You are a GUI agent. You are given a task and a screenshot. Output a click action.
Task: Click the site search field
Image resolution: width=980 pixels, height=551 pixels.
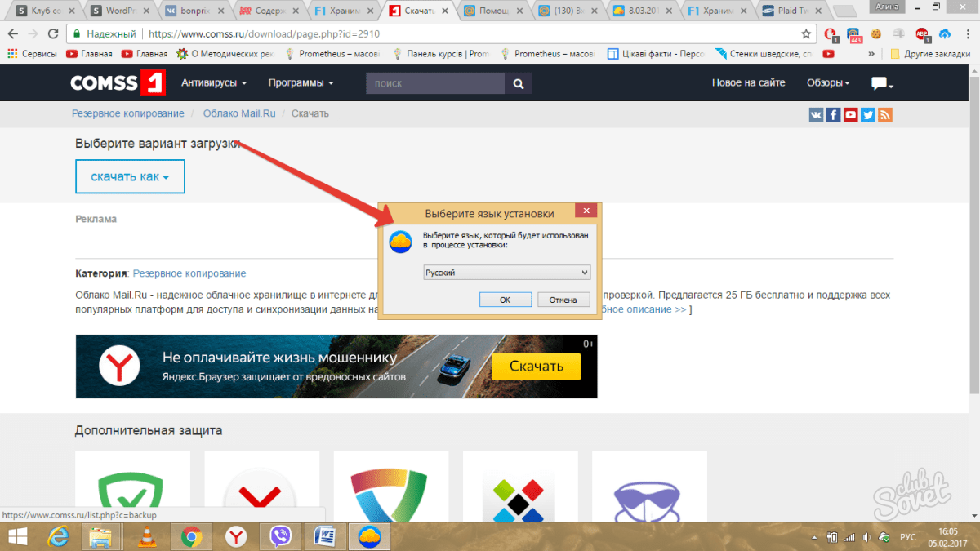(x=435, y=83)
